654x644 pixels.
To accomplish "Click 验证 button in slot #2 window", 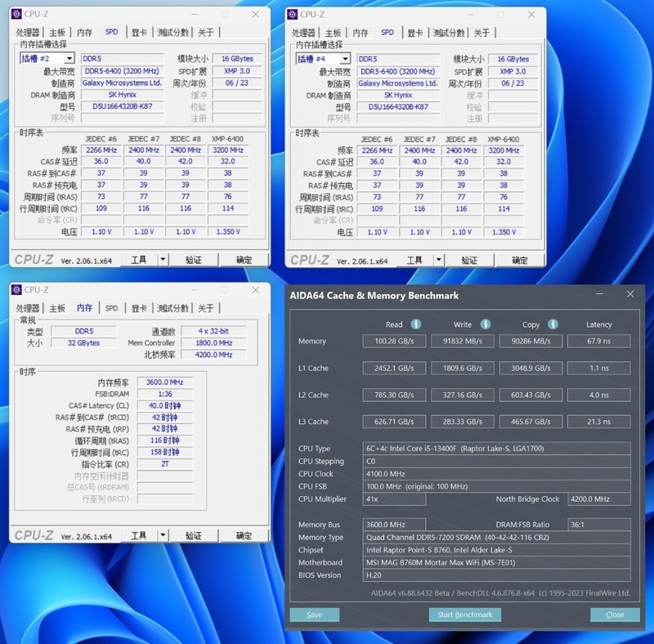I will coord(194,260).
